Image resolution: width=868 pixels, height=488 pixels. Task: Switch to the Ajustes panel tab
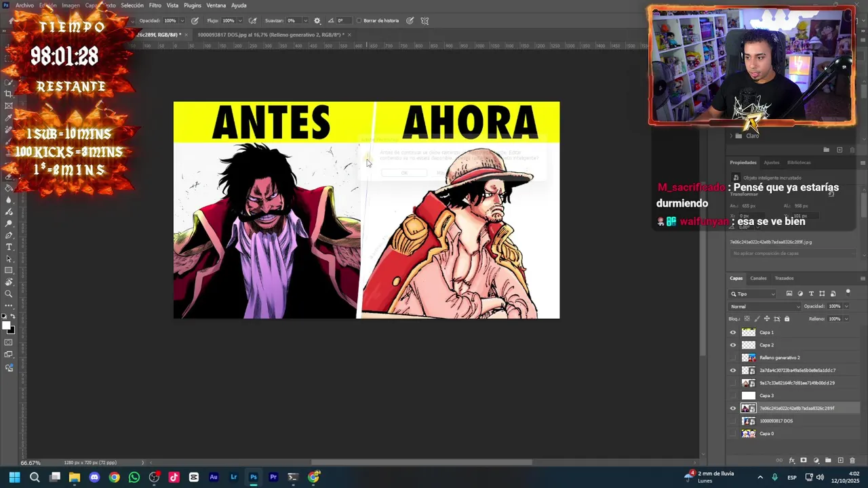pyautogui.click(x=772, y=163)
